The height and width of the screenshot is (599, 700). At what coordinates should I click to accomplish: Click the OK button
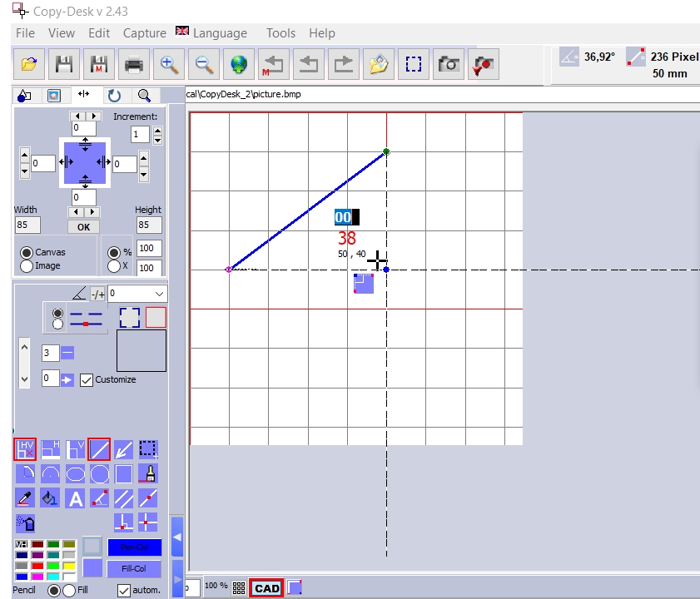[83, 227]
